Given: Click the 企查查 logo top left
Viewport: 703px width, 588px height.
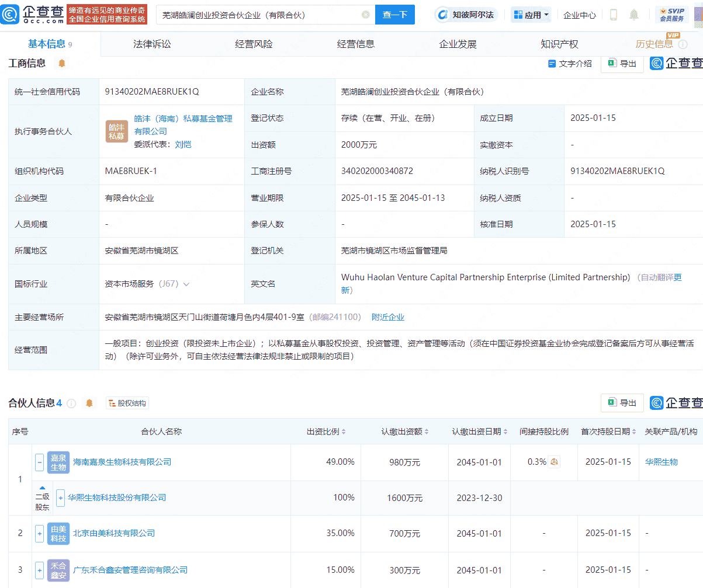Looking at the screenshot, I should 11,14.
